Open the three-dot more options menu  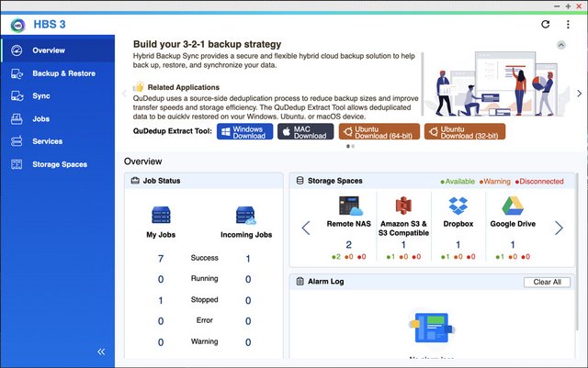click(568, 25)
